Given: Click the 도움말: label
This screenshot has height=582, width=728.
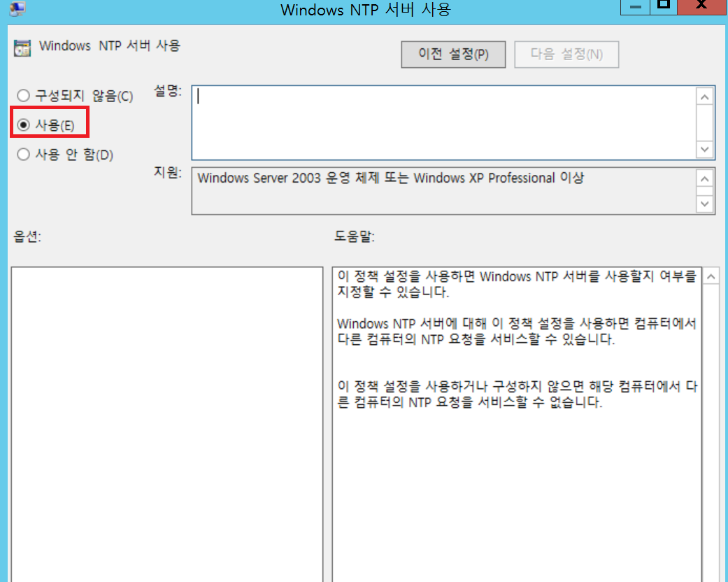Looking at the screenshot, I should coord(355,236).
